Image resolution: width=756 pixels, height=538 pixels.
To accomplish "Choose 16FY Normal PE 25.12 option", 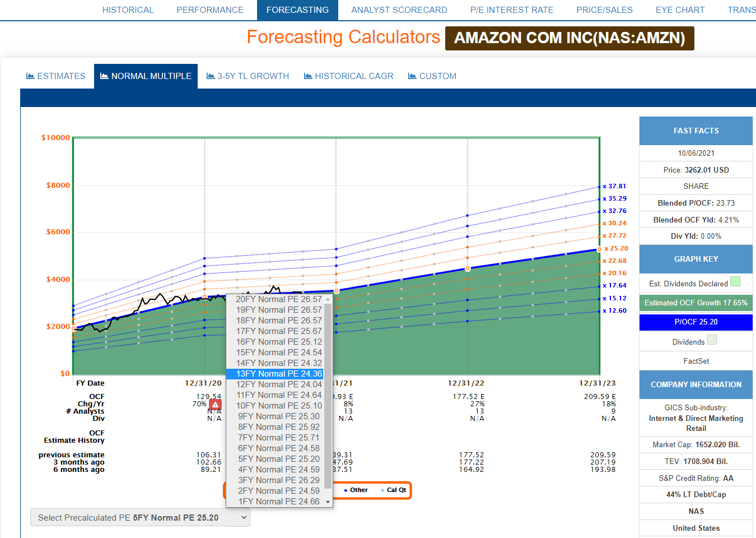I will (275, 342).
